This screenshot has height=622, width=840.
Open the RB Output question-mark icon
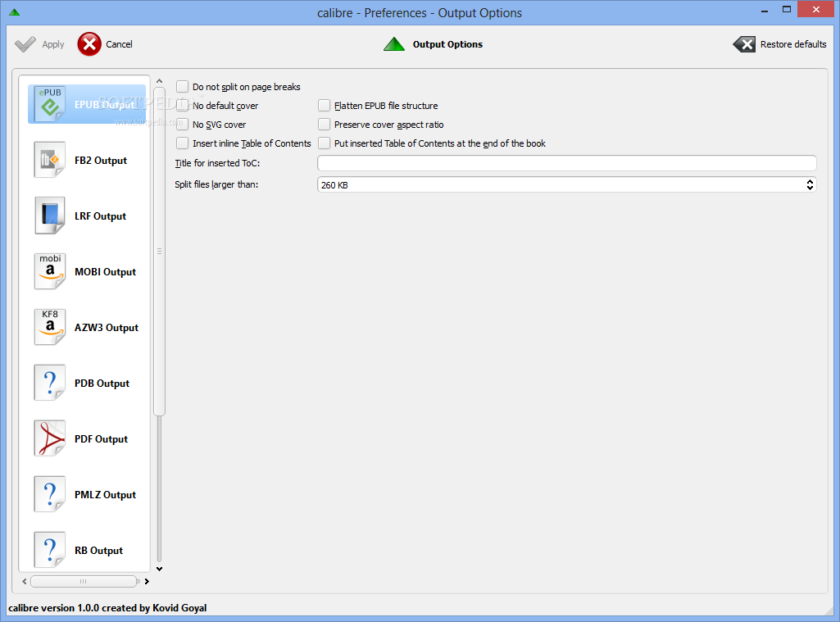click(50, 550)
